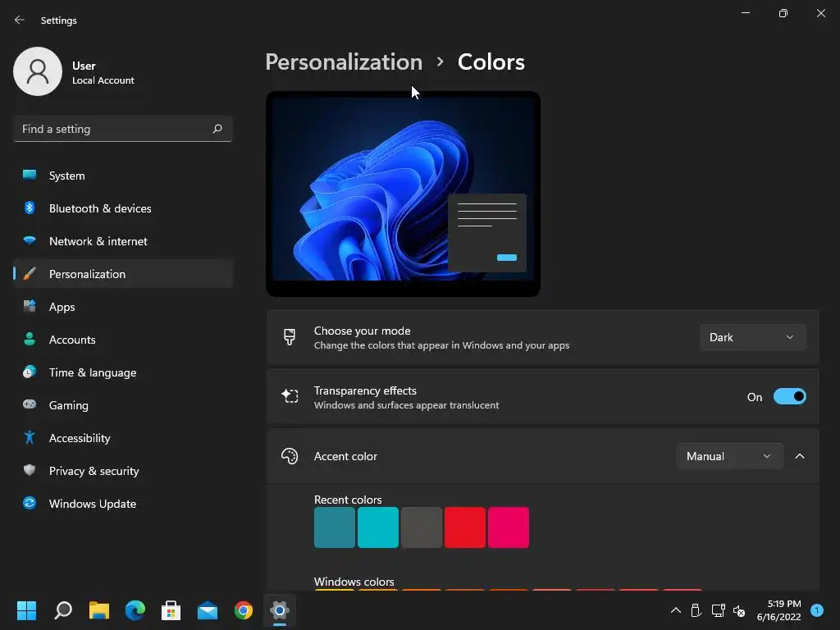This screenshot has width=840, height=630.
Task: Click the Time & language clock icon
Action: pos(30,372)
